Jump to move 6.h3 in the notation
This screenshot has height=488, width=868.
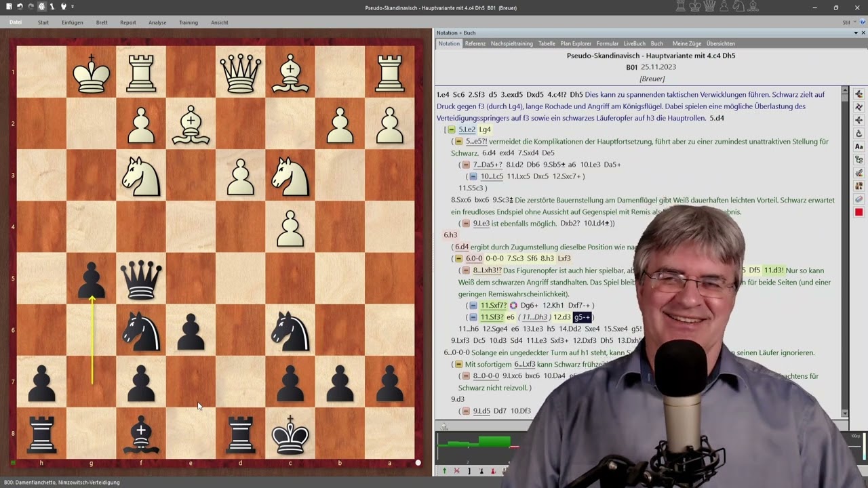click(x=451, y=235)
